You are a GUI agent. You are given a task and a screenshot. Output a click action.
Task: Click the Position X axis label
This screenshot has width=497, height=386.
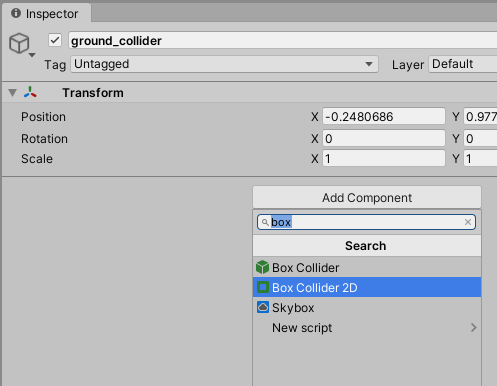315,117
